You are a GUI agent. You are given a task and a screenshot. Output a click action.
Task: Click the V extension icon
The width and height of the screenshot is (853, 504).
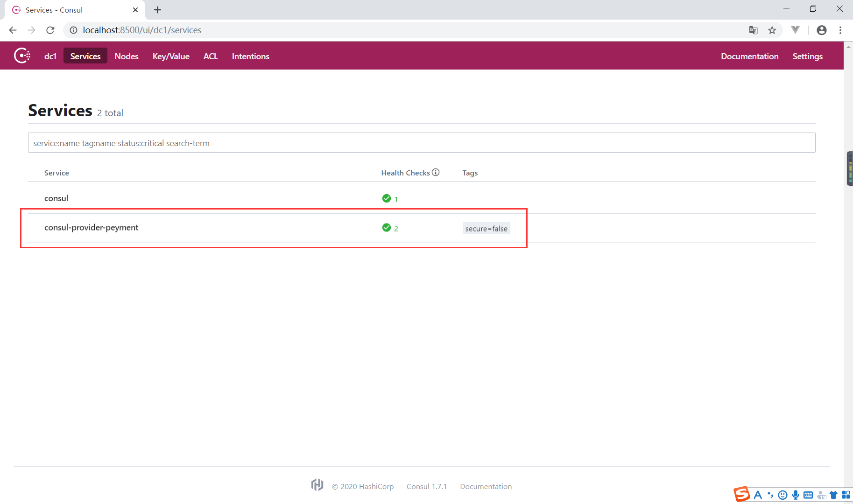796,30
